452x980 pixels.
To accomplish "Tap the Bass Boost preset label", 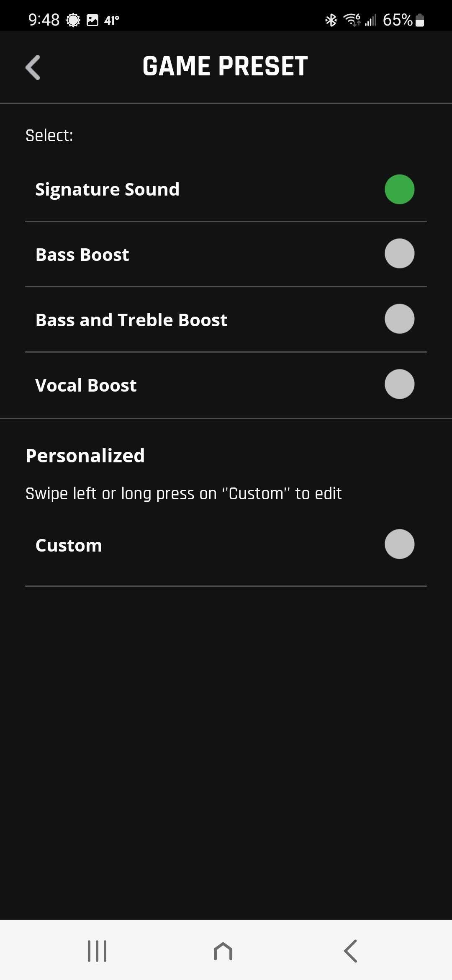I will tap(82, 255).
